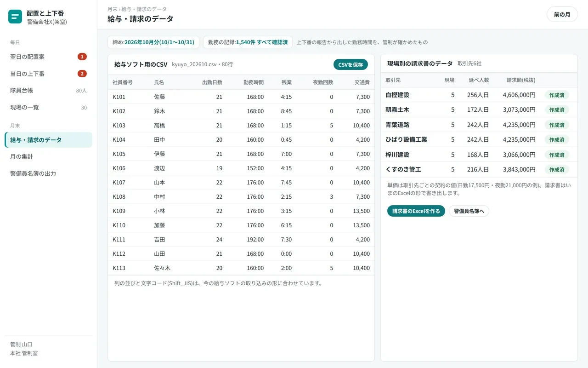The image size is (588, 368).
Task: Click the name 中村 in row K108
Action: point(159,197)
